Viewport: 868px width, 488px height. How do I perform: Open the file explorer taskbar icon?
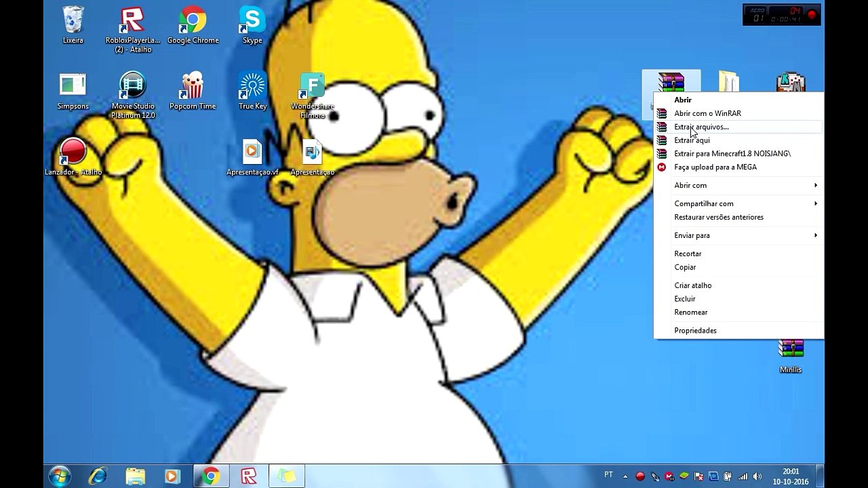135,476
